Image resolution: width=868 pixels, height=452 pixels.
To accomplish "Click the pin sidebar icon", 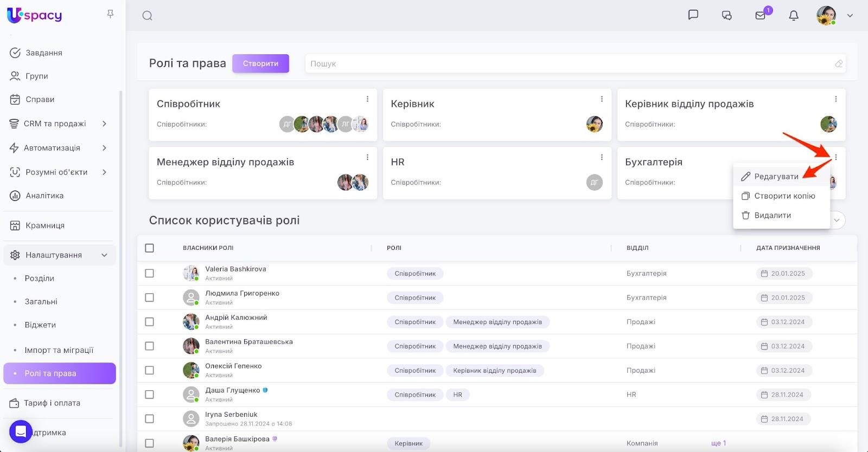I will coord(110,14).
